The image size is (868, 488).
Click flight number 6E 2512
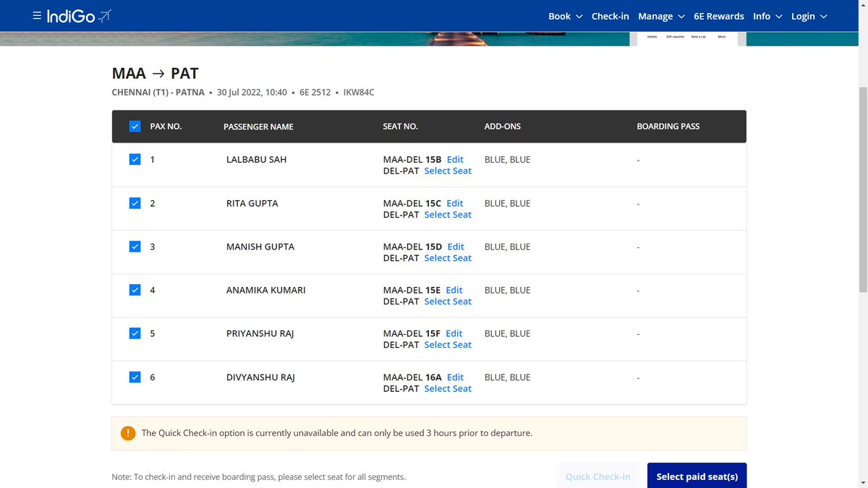coord(315,93)
